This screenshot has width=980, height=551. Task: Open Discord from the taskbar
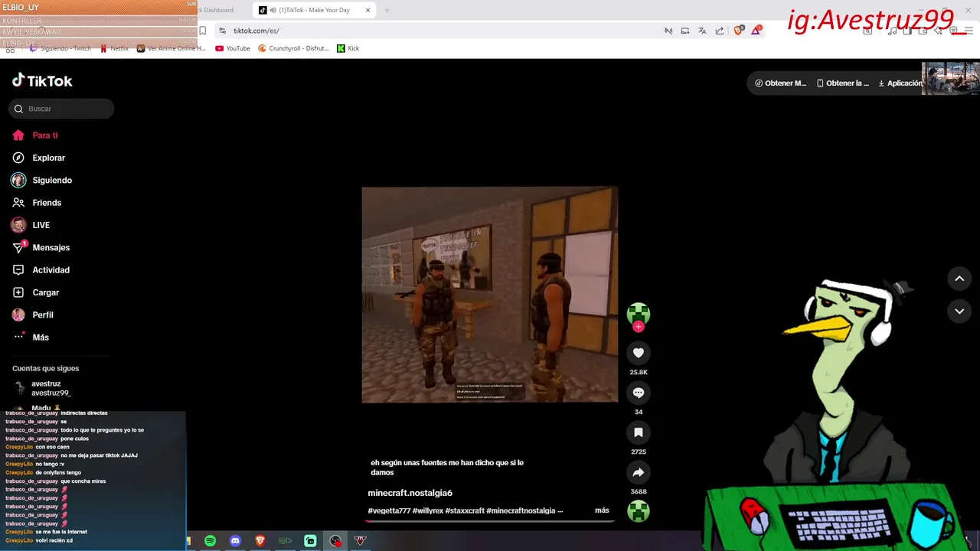click(235, 541)
